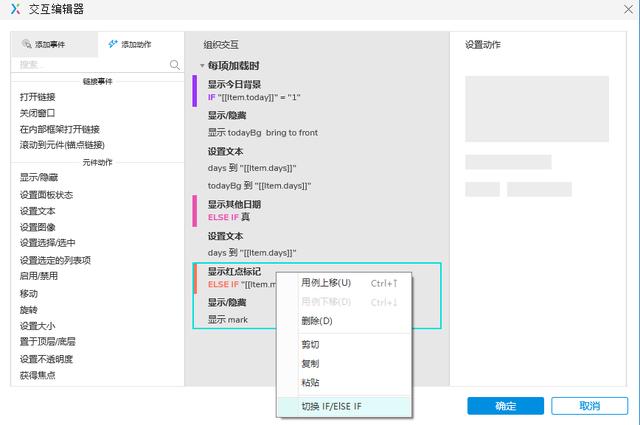This screenshot has width=640, height=425.
Task: Click the 确定 button
Action: 505,406
